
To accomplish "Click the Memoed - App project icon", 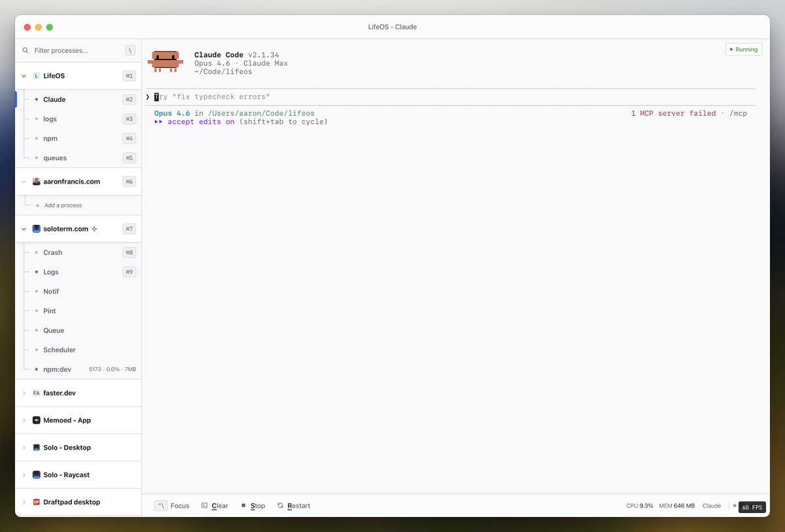I will click(x=37, y=420).
